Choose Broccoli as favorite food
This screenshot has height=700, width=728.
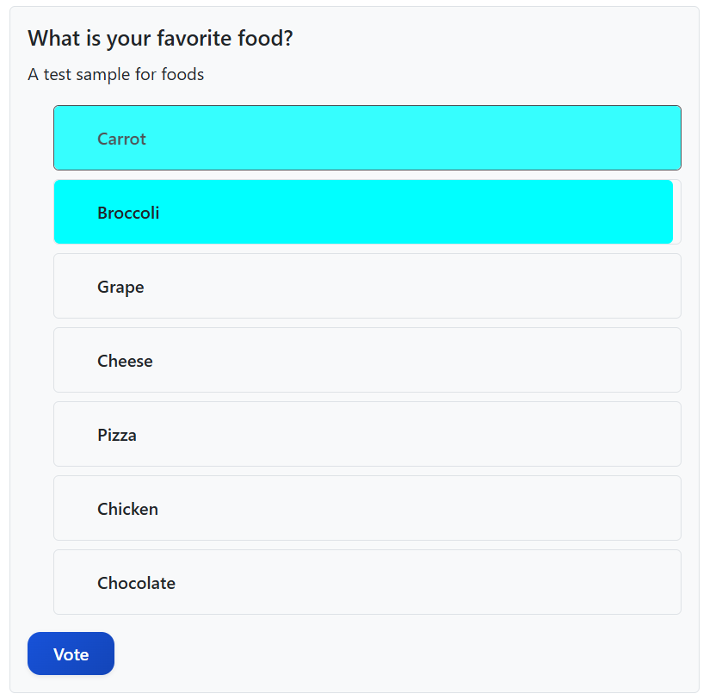pyautogui.click(x=367, y=212)
